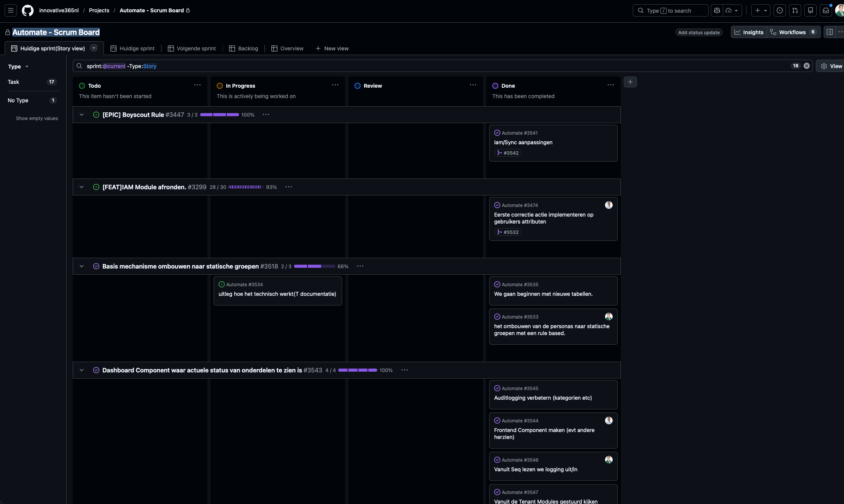The image size is (844, 504).
Task: Open the current view tab options dropdown
Action: [x=94, y=48]
